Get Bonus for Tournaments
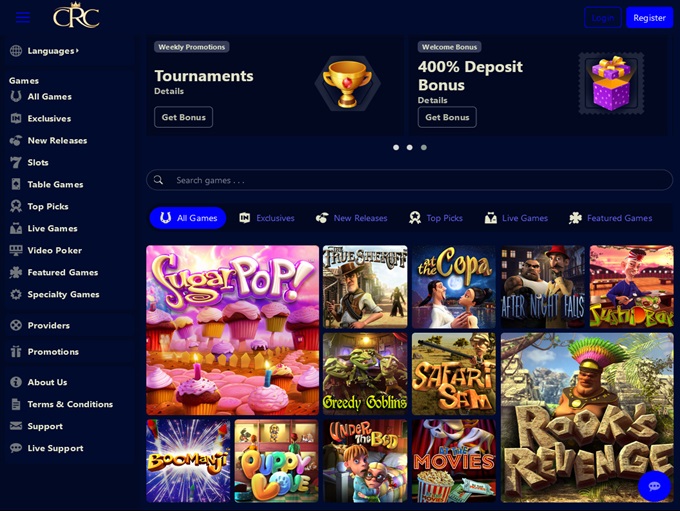Screen dimensions: 680x511 click(x=183, y=117)
